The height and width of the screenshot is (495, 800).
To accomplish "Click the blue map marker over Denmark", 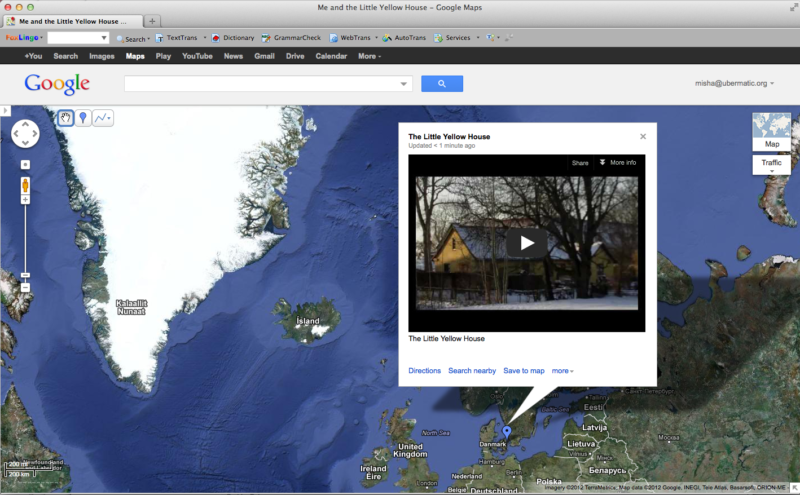I will [507, 432].
